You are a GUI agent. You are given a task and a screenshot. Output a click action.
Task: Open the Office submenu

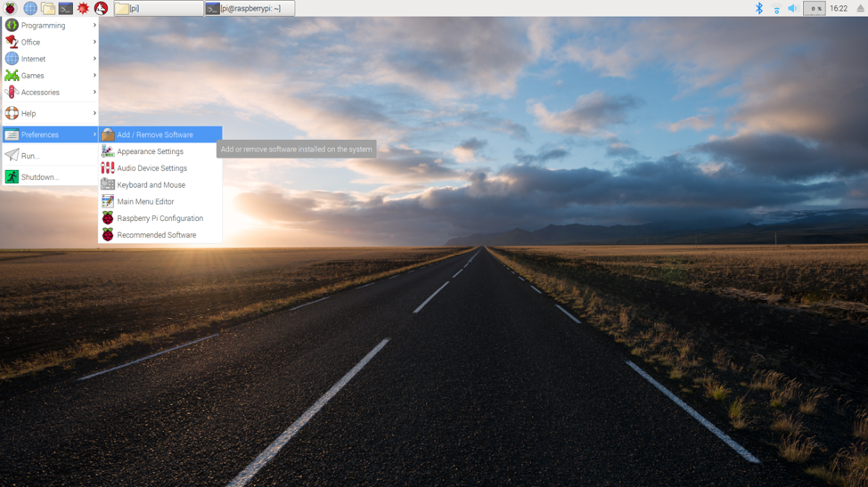point(51,42)
